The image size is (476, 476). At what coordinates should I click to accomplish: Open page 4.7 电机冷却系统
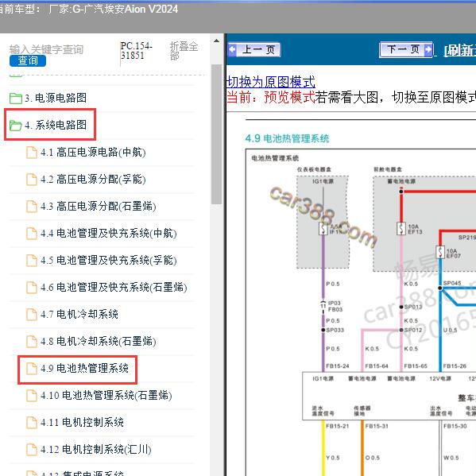(79, 314)
